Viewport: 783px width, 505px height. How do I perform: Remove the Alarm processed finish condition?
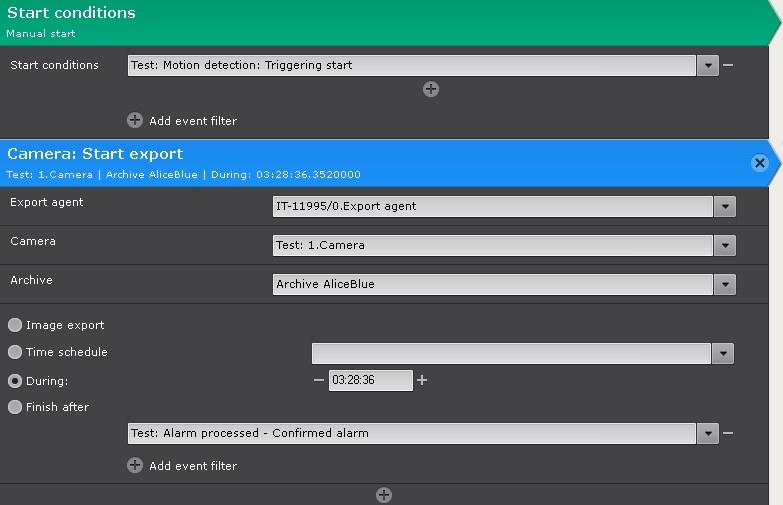click(x=728, y=433)
